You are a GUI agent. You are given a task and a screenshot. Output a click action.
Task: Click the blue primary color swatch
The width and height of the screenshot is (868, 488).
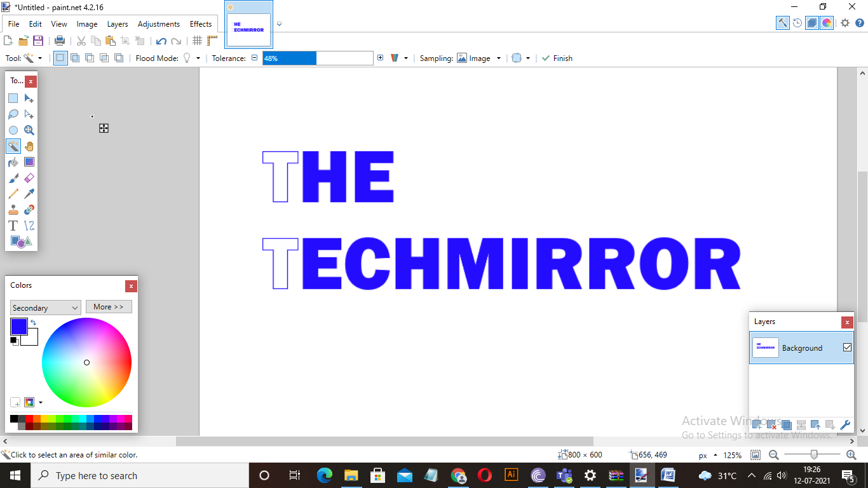[x=18, y=327]
